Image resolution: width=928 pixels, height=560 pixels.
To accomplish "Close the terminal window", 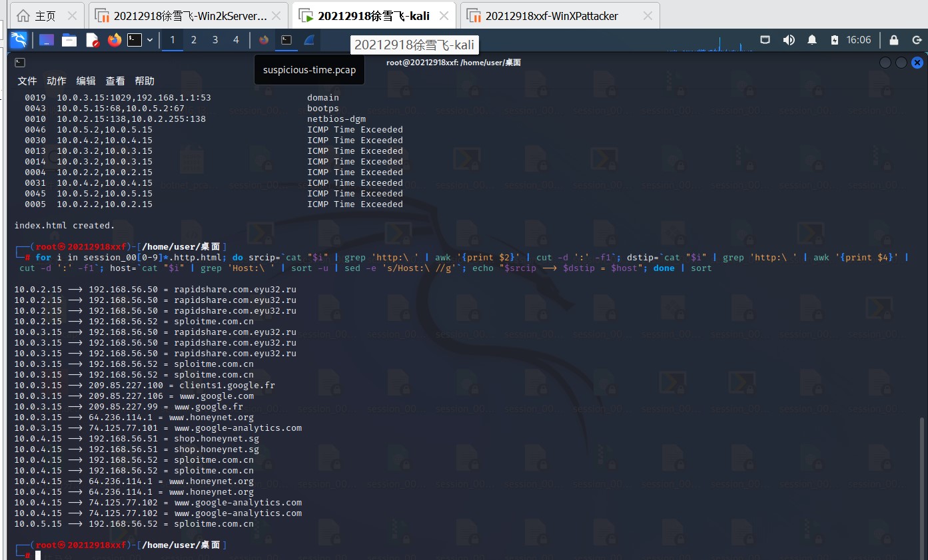I will 917,63.
